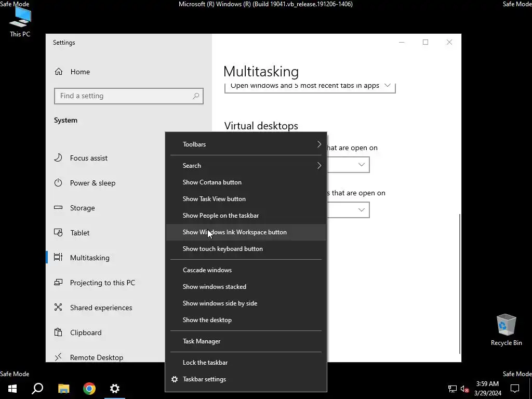Click the Power & sleep power icon
The image size is (532, 399).
click(58, 182)
